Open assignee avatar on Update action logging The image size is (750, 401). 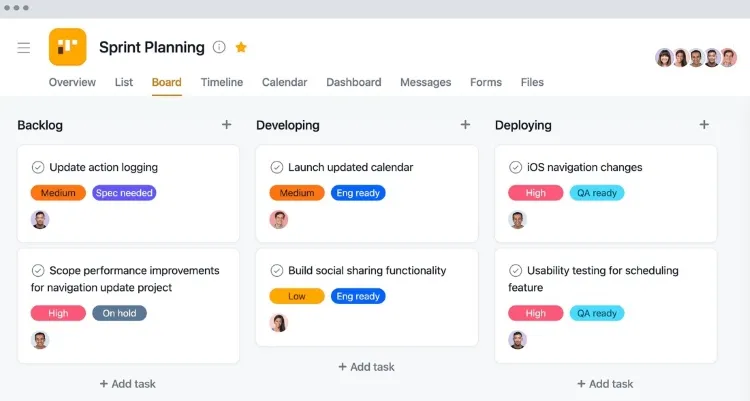[40, 220]
